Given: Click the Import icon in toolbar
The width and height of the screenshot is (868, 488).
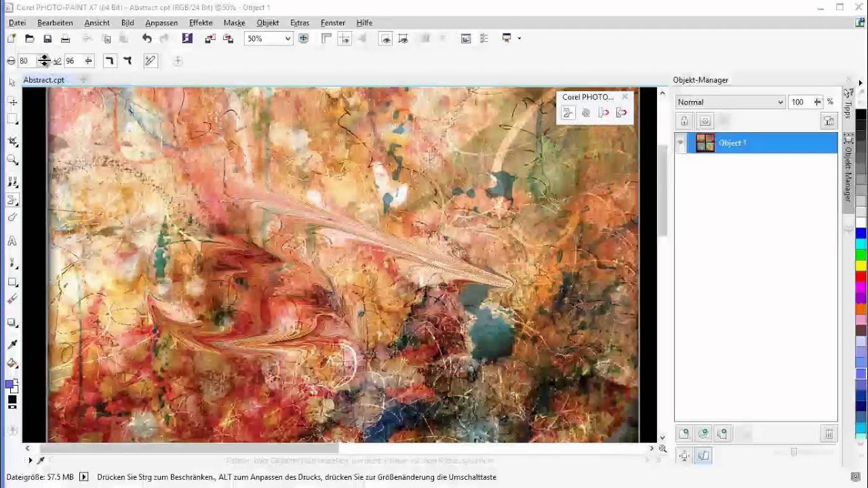Looking at the screenshot, I should [210, 39].
